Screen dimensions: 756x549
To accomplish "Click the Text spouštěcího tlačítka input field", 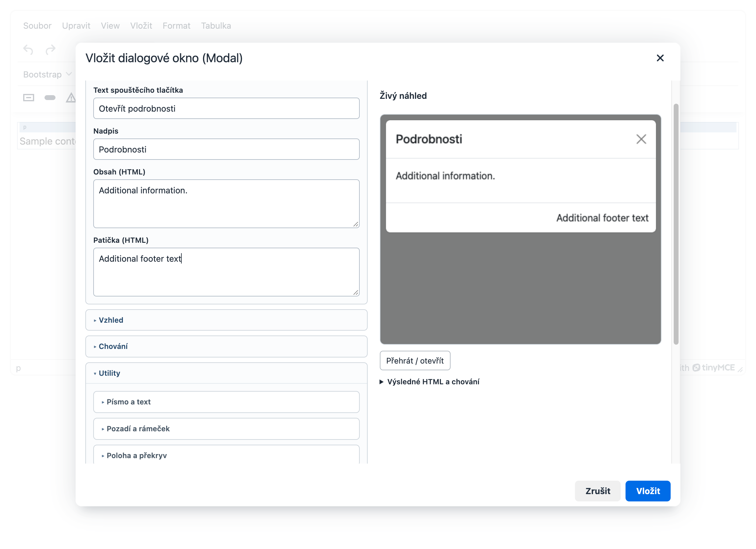I will tap(226, 108).
